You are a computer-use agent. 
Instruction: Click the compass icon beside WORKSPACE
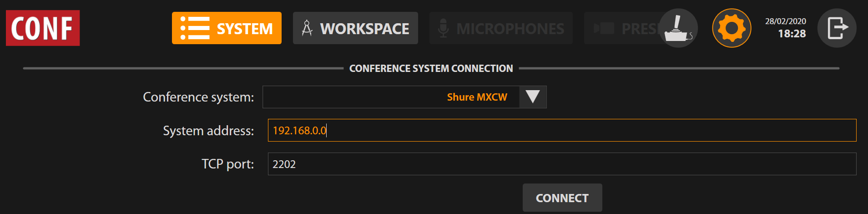coord(307,28)
